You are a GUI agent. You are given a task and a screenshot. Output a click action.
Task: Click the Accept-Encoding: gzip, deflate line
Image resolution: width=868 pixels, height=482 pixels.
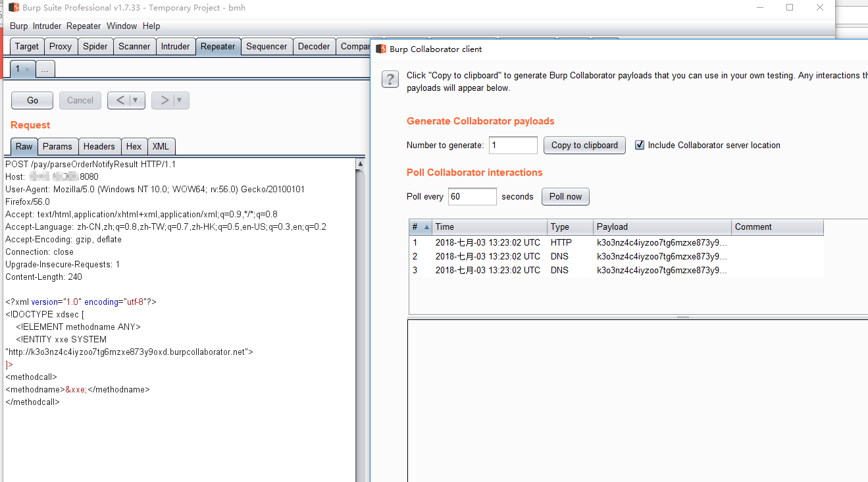point(63,239)
